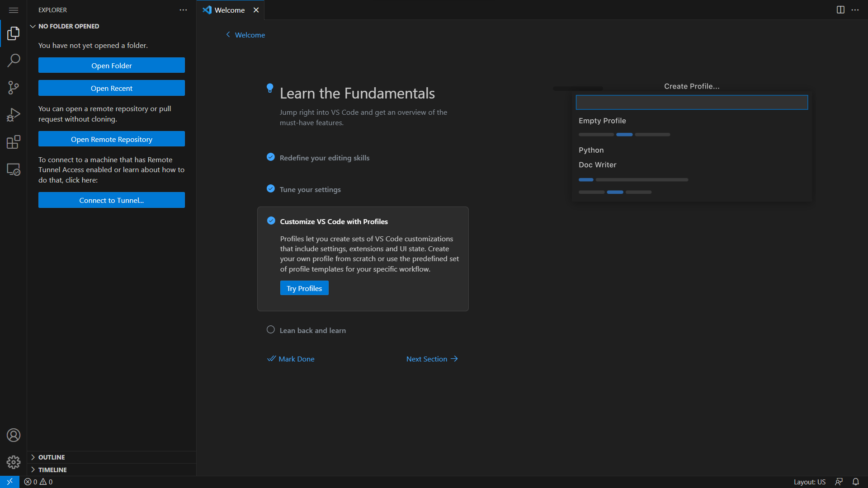
Task: Open the Source Control view
Action: click(14, 87)
